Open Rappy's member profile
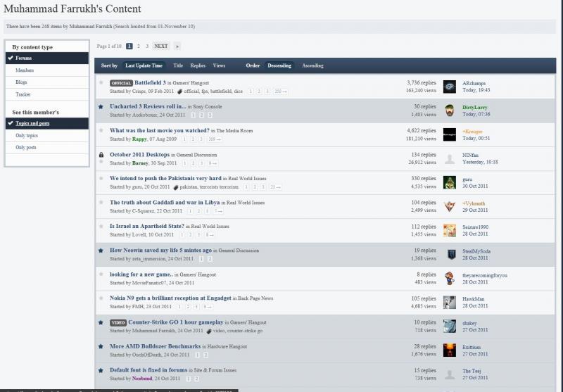563x392 pixels. pyautogui.click(x=139, y=139)
